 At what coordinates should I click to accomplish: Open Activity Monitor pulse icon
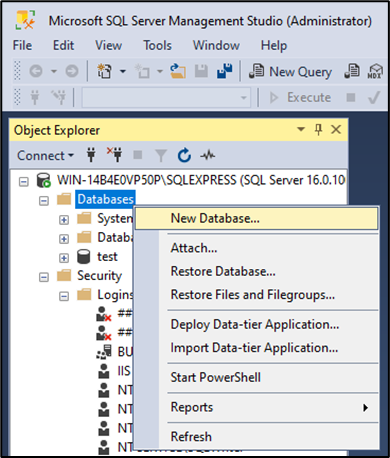coord(208,155)
